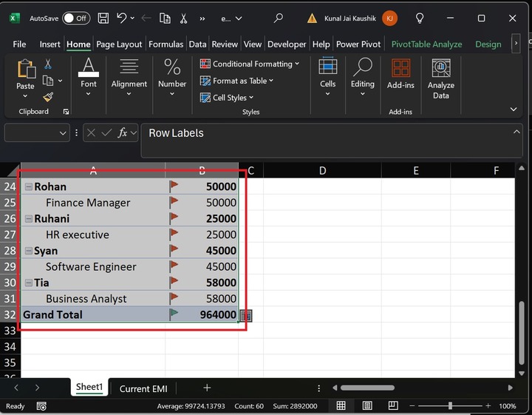The image size is (532, 415).
Task: Open the PivotTable Analyze ribbon tab
Action: (426, 44)
